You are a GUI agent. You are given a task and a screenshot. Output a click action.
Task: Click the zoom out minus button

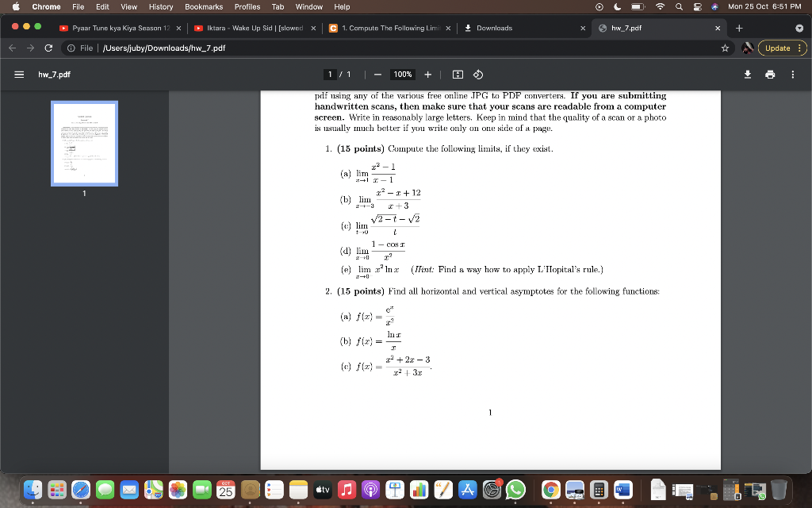pyautogui.click(x=378, y=75)
